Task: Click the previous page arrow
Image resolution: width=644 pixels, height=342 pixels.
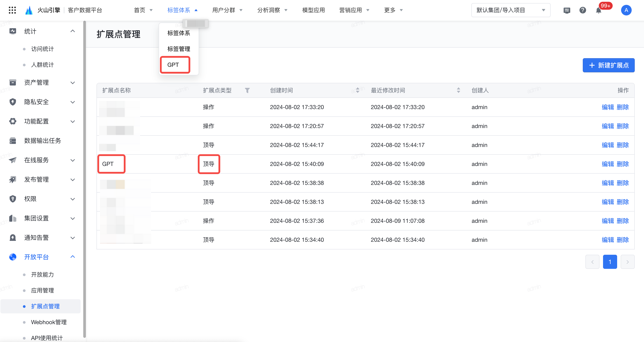Action: point(592,262)
